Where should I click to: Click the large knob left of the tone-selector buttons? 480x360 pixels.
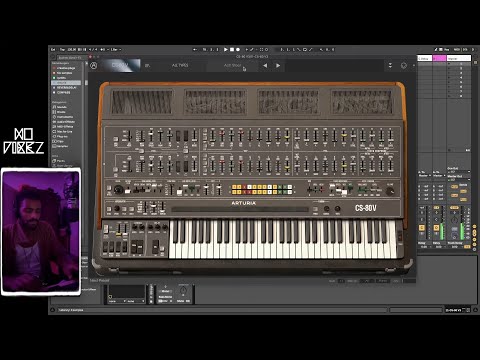click(x=118, y=190)
